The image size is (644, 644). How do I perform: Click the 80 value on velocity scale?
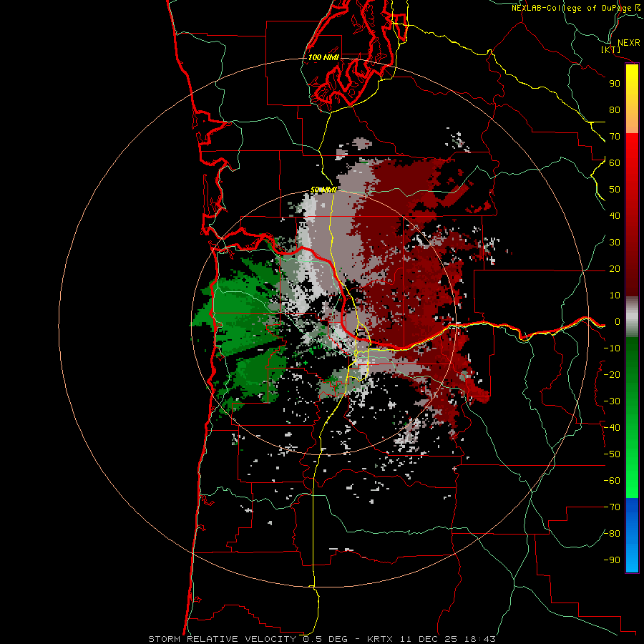[615, 110]
